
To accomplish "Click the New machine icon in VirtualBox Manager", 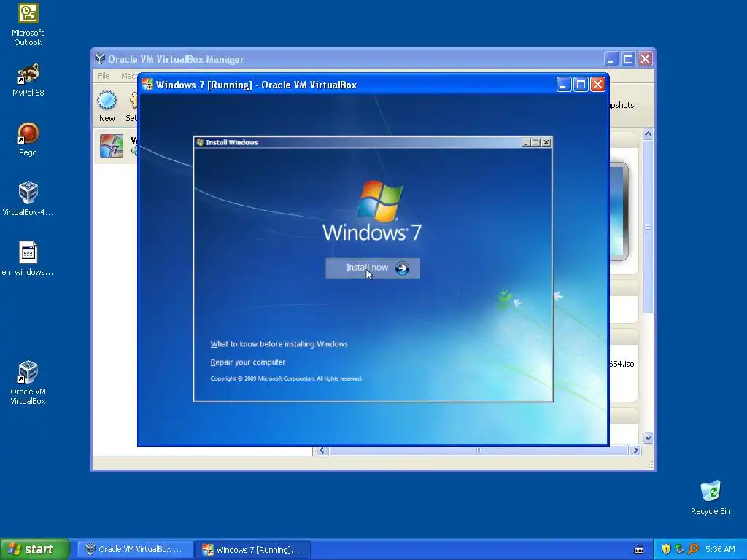I will coord(107,106).
